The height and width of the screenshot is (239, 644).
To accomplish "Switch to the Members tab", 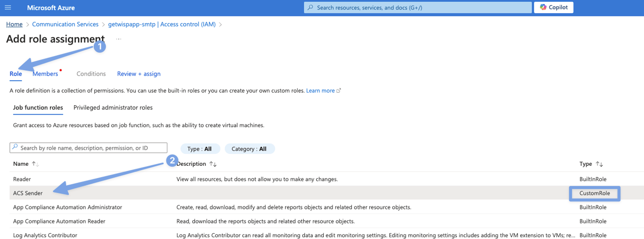I will tap(45, 74).
